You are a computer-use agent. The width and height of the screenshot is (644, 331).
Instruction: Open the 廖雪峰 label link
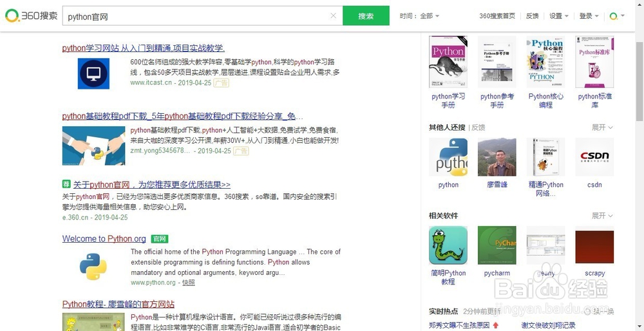point(497,185)
